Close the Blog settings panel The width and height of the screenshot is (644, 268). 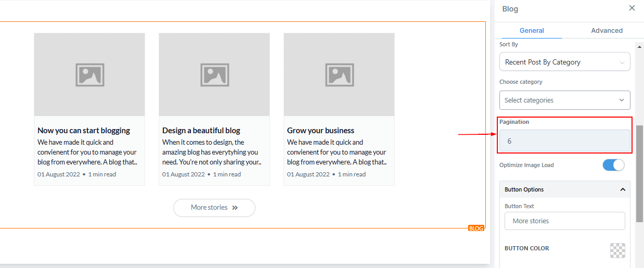click(x=632, y=8)
